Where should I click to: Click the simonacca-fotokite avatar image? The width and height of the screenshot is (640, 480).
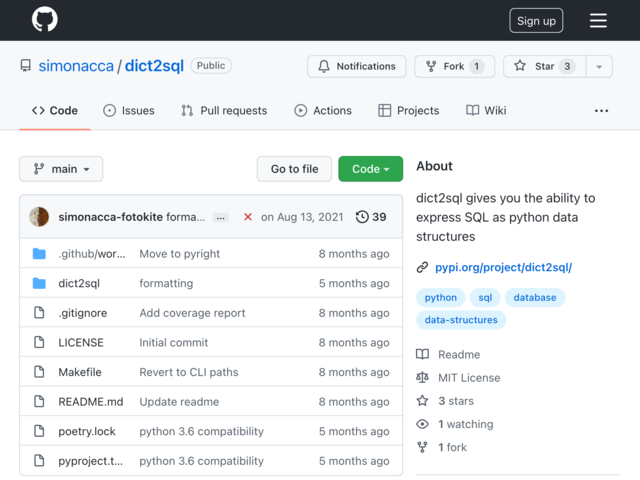[x=39, y=217]
